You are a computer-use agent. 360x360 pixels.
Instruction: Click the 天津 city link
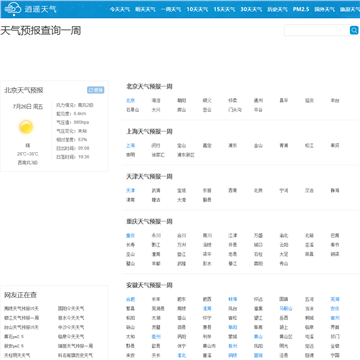pos(130,190)
